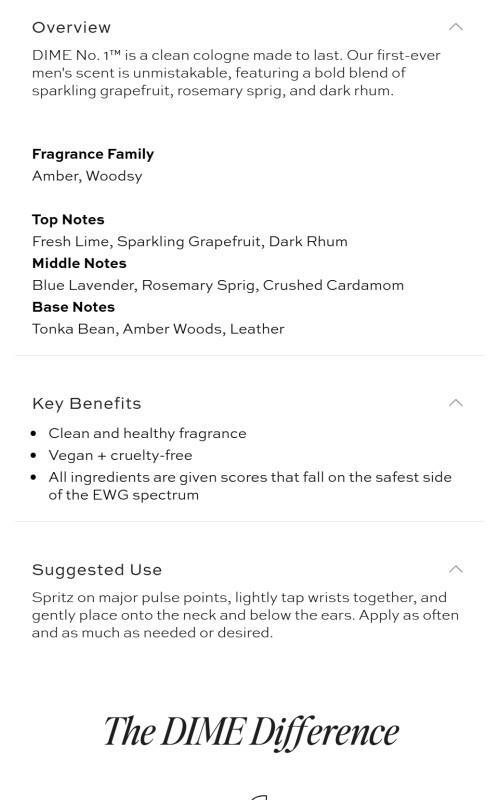Click the Fresh Lime, Sparkling Grapefruit line

click(x=190, y=241)
